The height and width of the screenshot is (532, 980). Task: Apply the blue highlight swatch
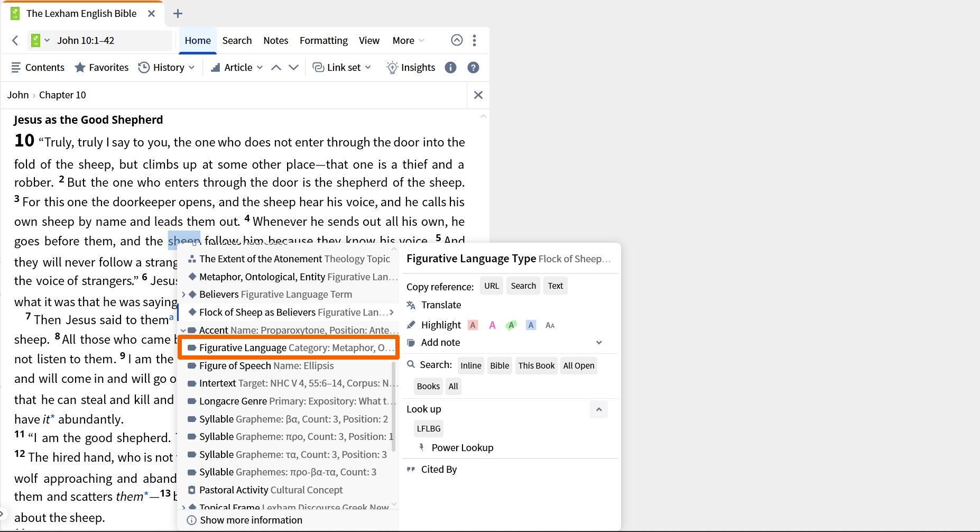(x=531, y=325)
